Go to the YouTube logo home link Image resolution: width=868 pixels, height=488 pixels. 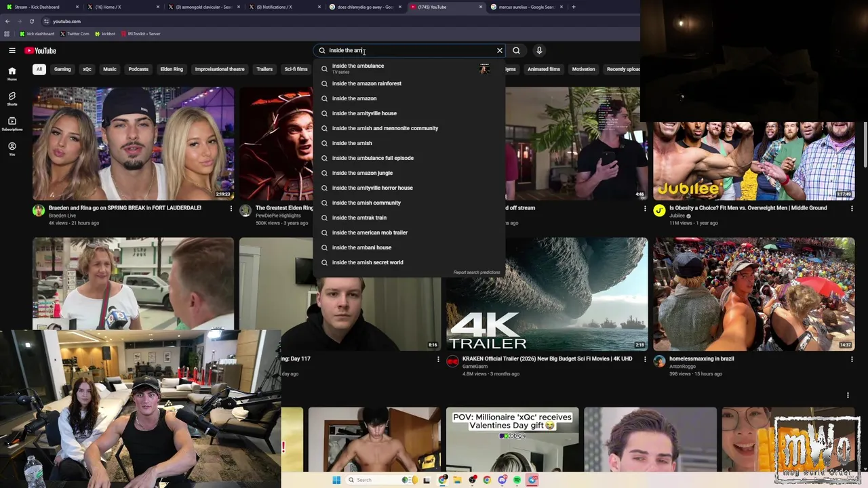pyautogui.click(x=40, y=51)
